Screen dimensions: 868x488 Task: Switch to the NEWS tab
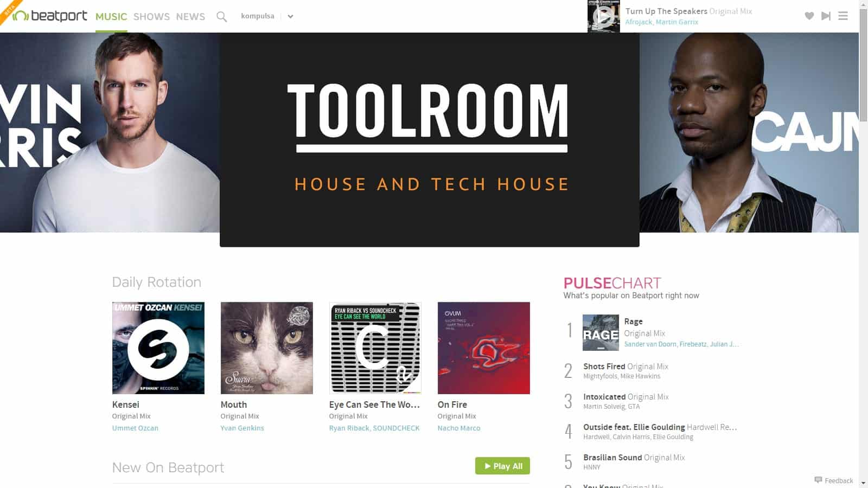coord(190,17)
